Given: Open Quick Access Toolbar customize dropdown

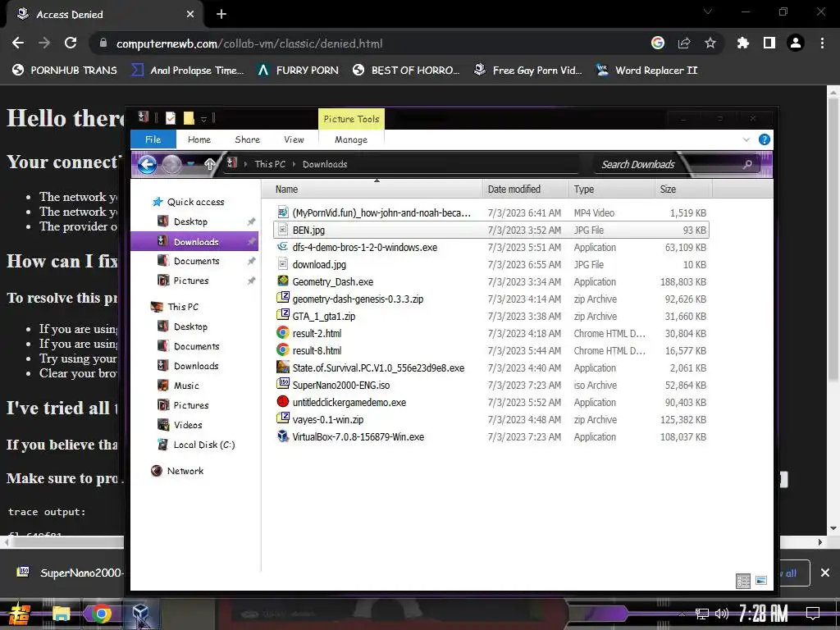Looking at the screenshot, I should pos(203,119).
